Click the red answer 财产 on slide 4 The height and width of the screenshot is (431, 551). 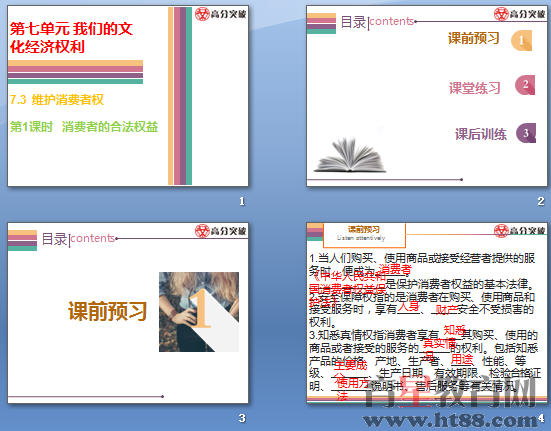tap(446, 309)
